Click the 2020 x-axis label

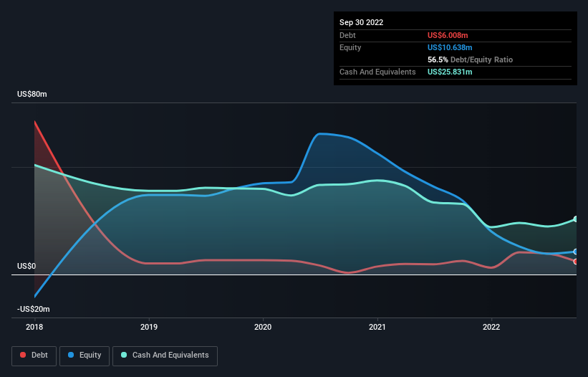263,327
